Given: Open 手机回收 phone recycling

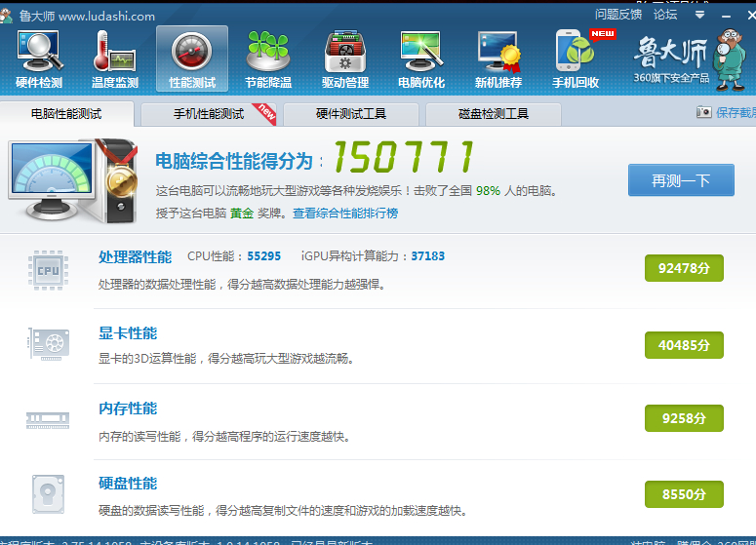Looking at the screenshot, I should [x=576, y=59].
